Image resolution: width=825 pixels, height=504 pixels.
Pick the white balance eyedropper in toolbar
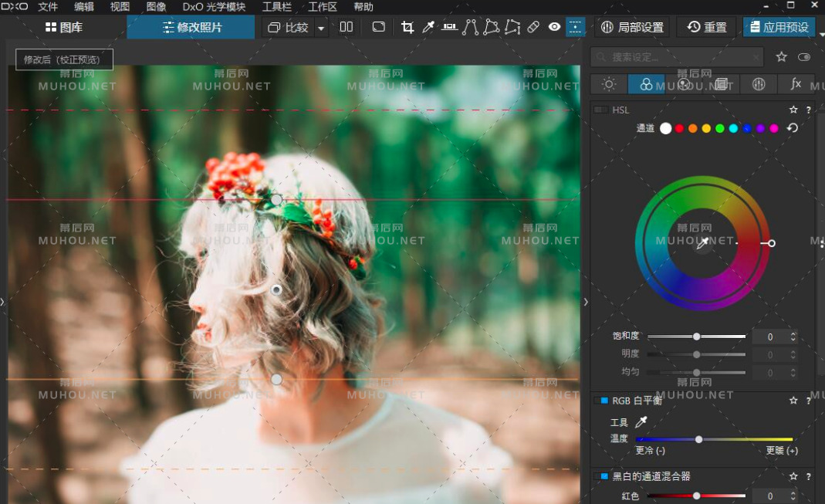click(428, 27)
